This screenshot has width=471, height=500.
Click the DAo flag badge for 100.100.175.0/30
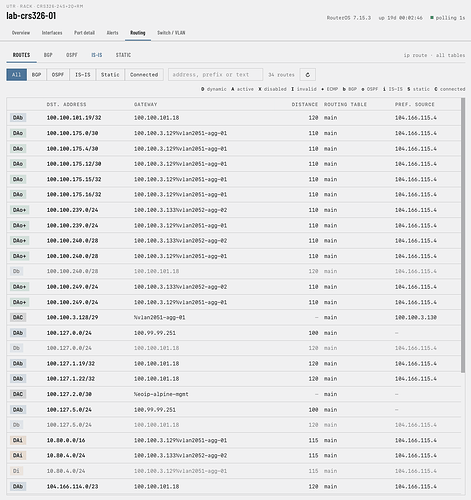pyautogui.click(x=18, y=133)
